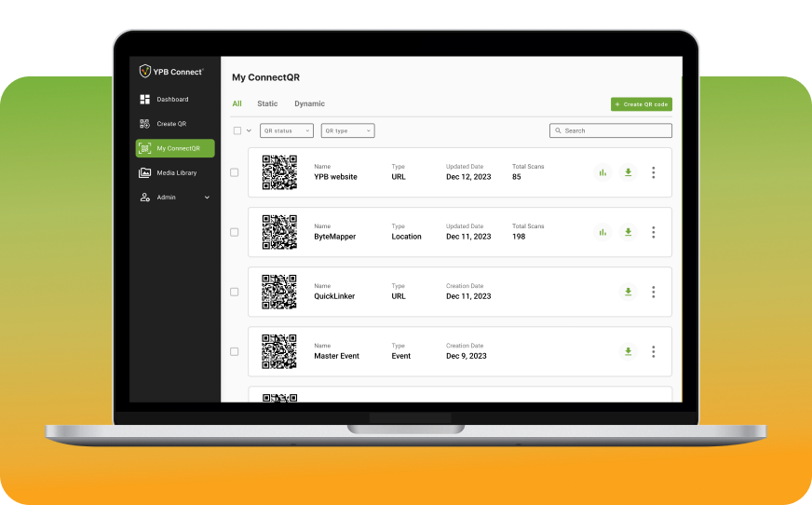Open the QR type dropdown

[347, 130]
